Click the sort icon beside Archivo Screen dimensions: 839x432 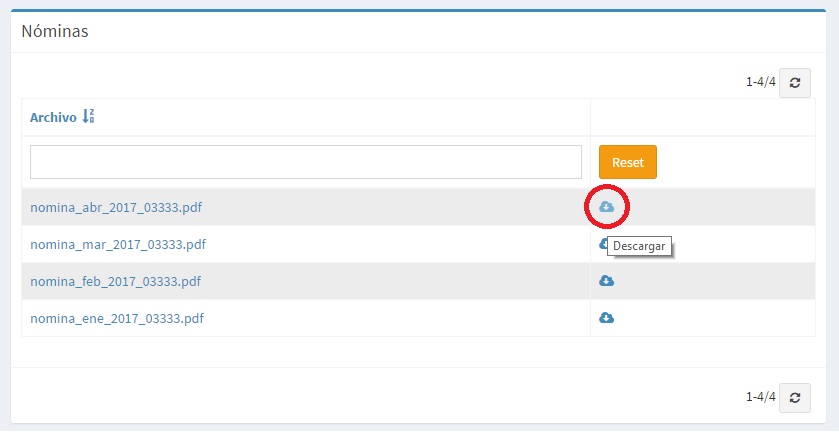(x=88, y=117)
